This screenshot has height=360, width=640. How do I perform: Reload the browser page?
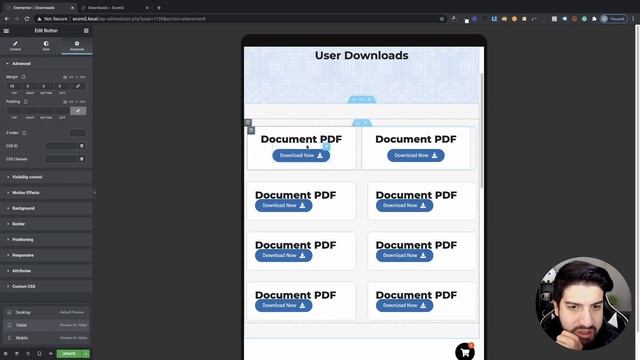[x=27, y=19]
